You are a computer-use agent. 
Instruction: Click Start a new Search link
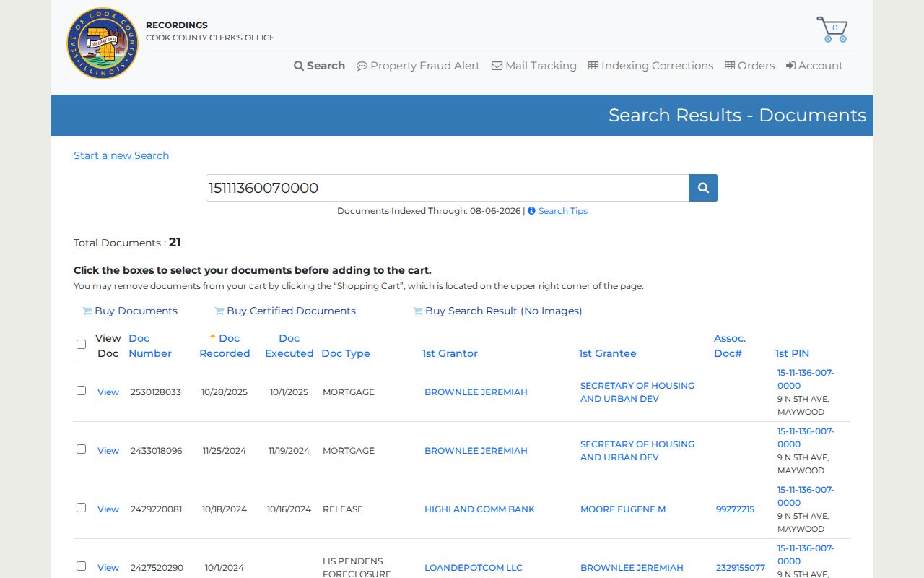121,155
